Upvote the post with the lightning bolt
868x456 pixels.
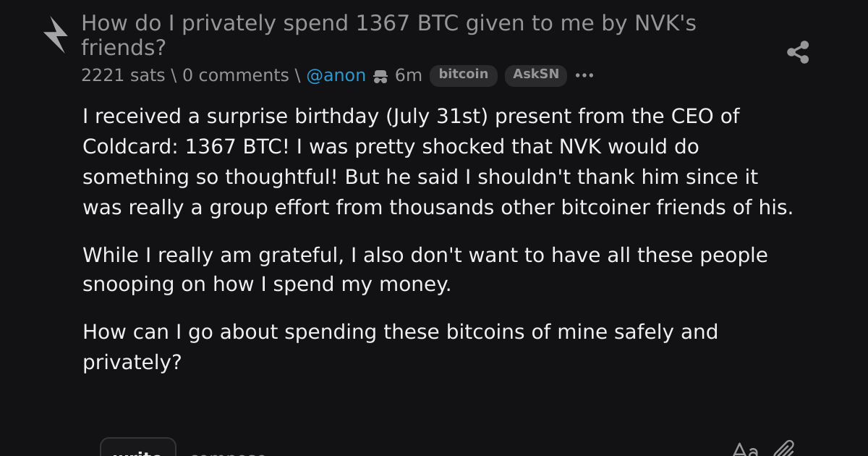tap(55, 35)
